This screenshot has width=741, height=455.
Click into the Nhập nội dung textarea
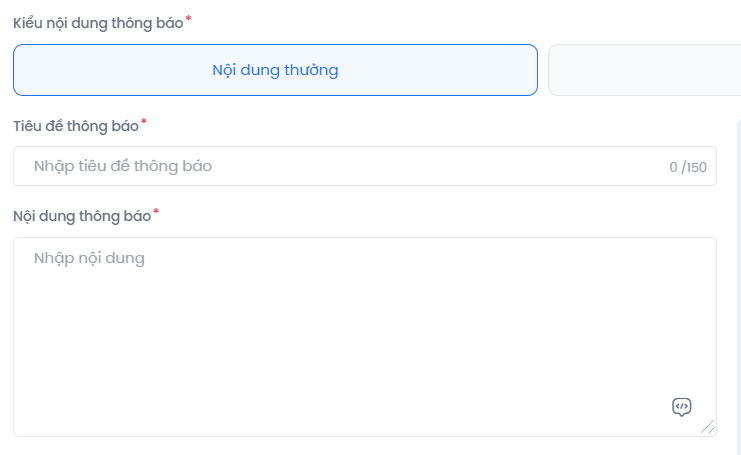365,337
